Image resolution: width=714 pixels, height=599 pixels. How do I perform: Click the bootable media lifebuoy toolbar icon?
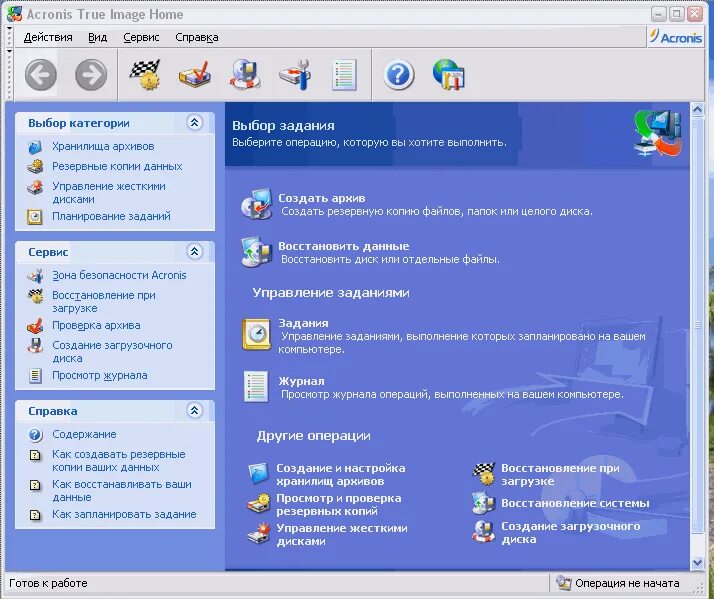point(245,75)
